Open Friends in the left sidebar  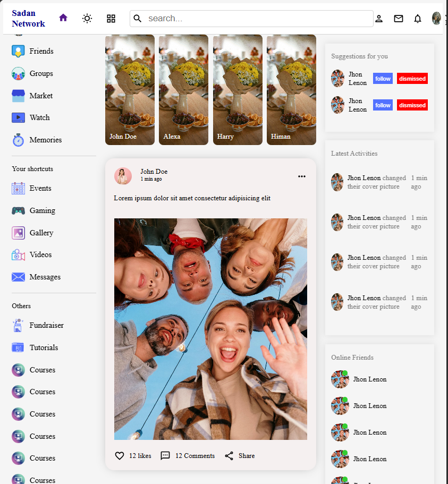point(41,51)
